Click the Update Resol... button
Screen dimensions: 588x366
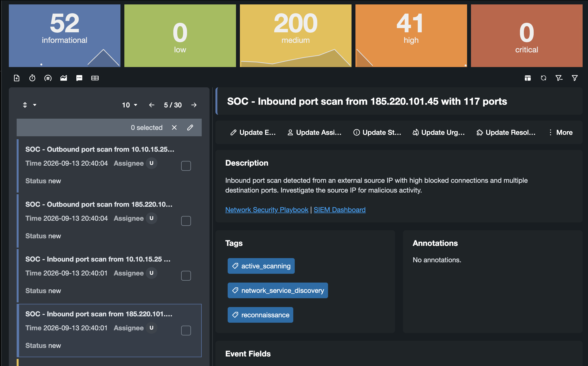(506, 132)
